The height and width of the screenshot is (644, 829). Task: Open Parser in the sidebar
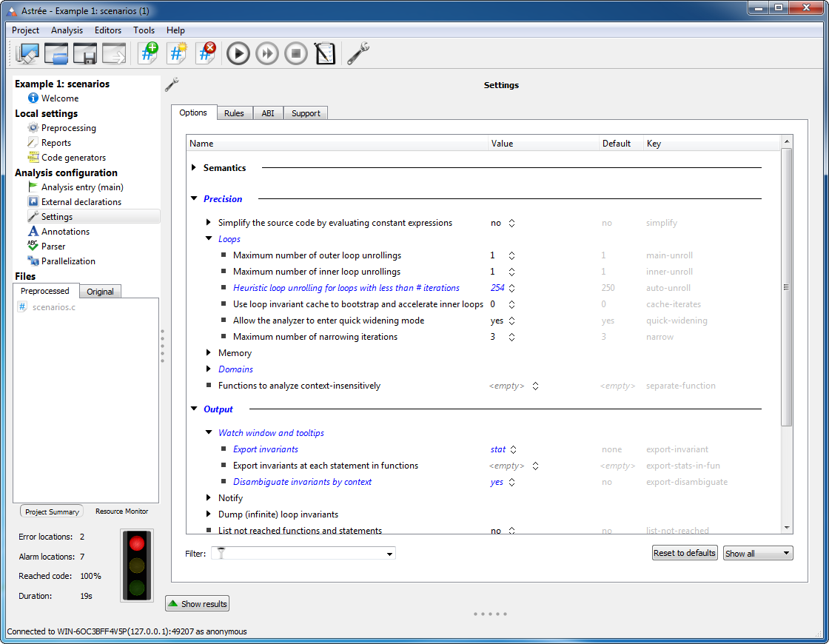click(53, 246)
